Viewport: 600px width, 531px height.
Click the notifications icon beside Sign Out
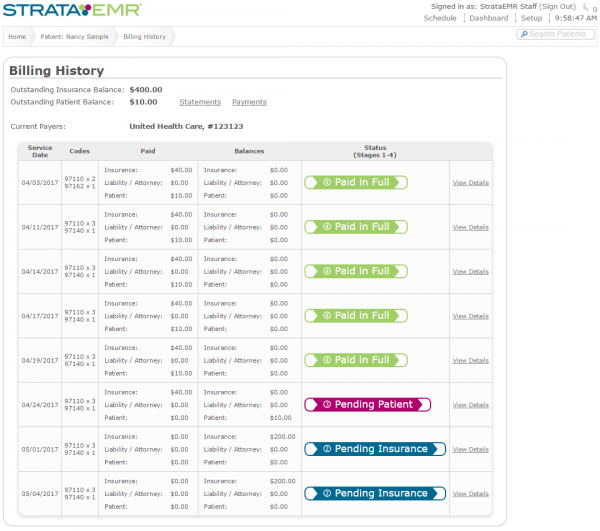584,7
